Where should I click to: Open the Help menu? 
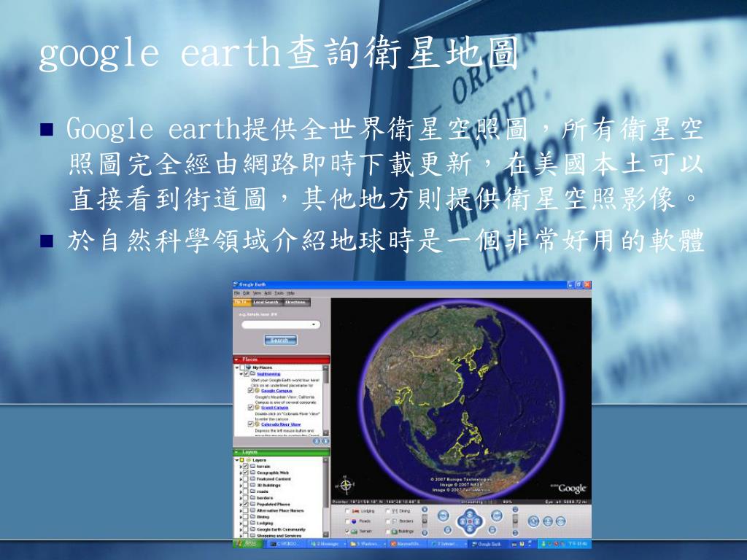click(290, 293)
